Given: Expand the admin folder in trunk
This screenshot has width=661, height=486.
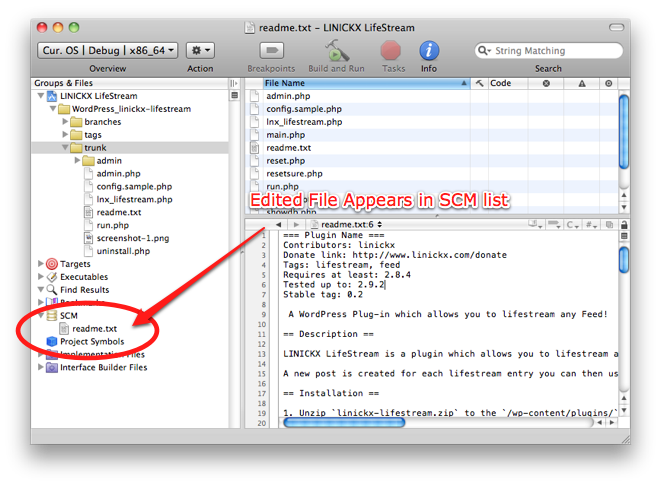Looking at the screenshot, I should (x=78, y=160).
